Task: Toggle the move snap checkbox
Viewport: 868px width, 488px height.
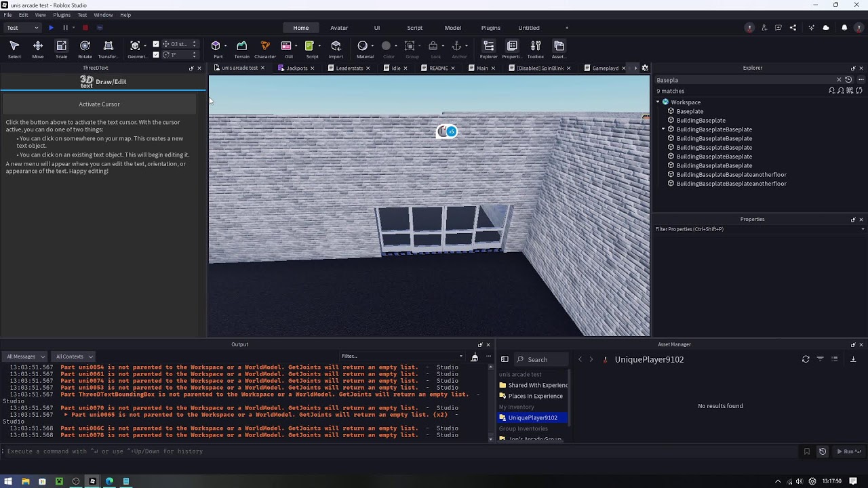Action: pyautogui.click(x=156, y=44)
